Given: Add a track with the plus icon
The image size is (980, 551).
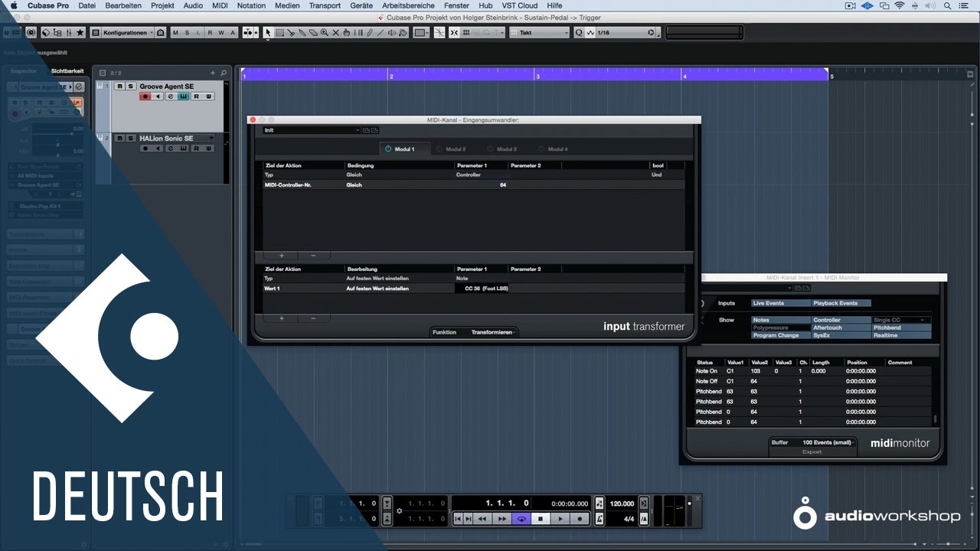Looking at the screenshot, I should [x=213, y=73].
